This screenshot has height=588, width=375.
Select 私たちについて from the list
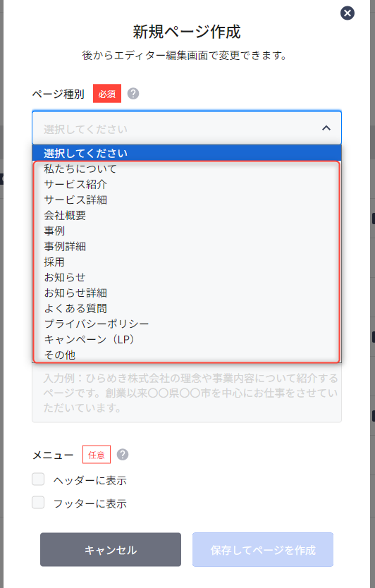[187, 169]
